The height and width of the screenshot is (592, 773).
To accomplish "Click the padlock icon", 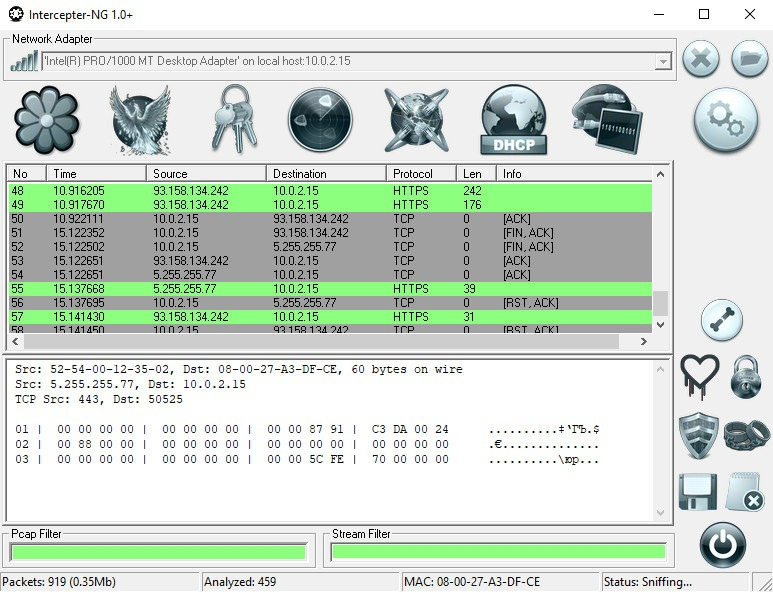I will coord(746,376).
